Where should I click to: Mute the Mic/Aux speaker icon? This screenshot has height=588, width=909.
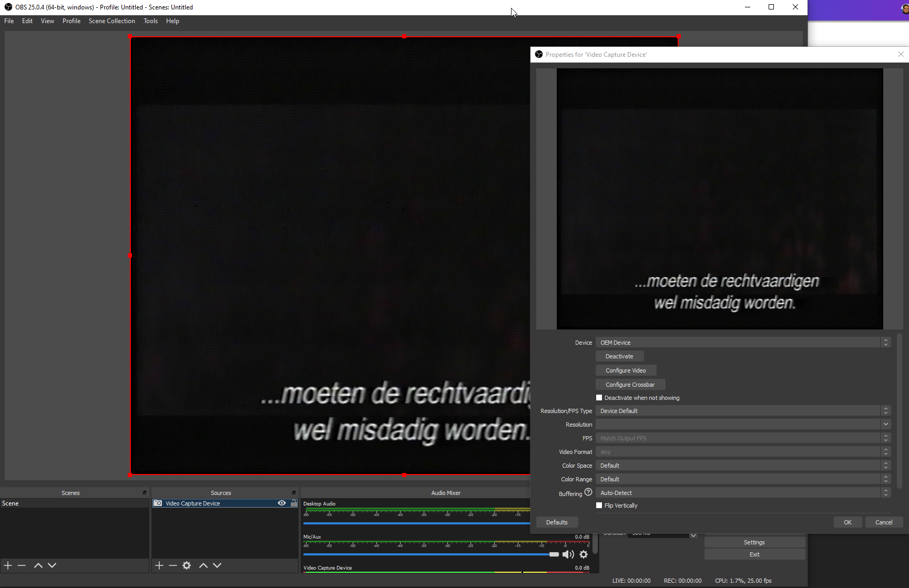(x=568, y=554)
